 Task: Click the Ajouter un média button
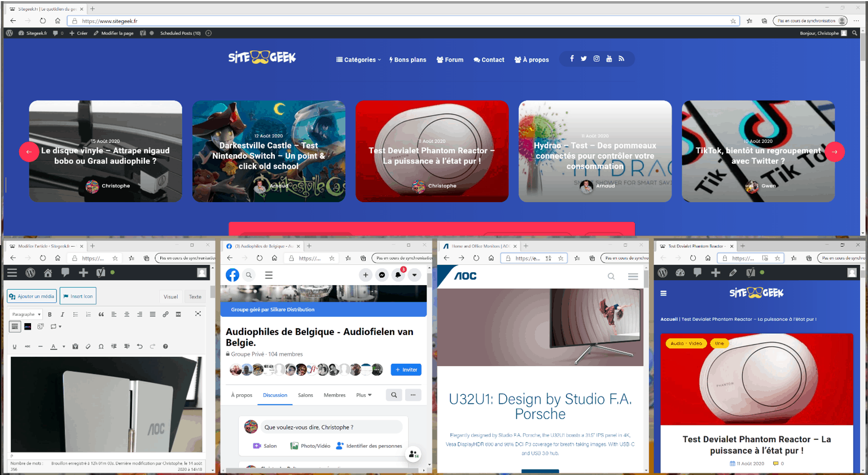point(32,296)
